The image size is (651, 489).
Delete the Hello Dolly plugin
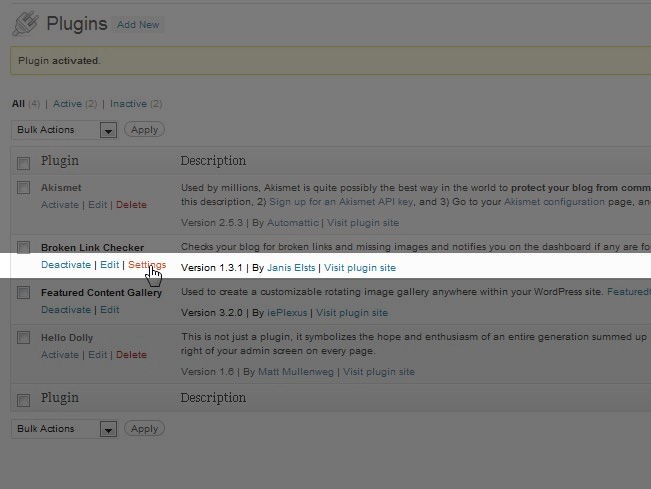click(131, 355)
